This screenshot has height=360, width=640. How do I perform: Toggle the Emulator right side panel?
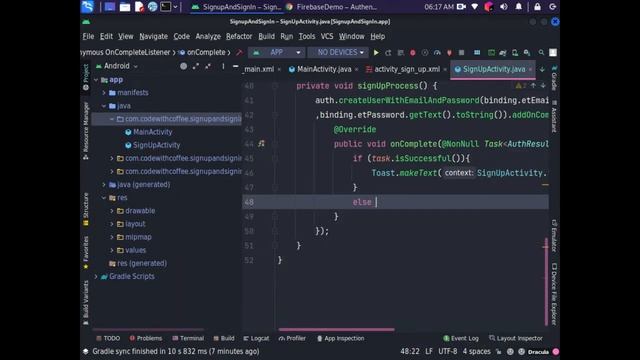coord(554,236)
